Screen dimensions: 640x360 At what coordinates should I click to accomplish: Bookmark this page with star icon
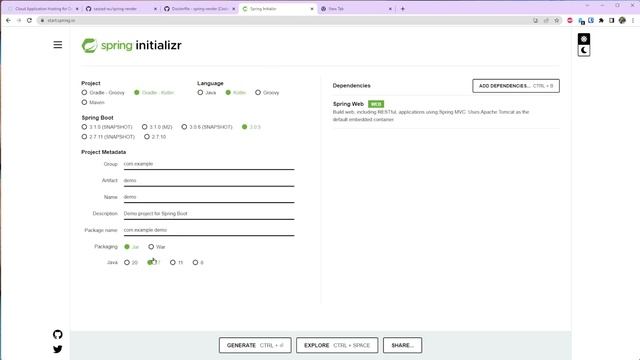[556, 20]
